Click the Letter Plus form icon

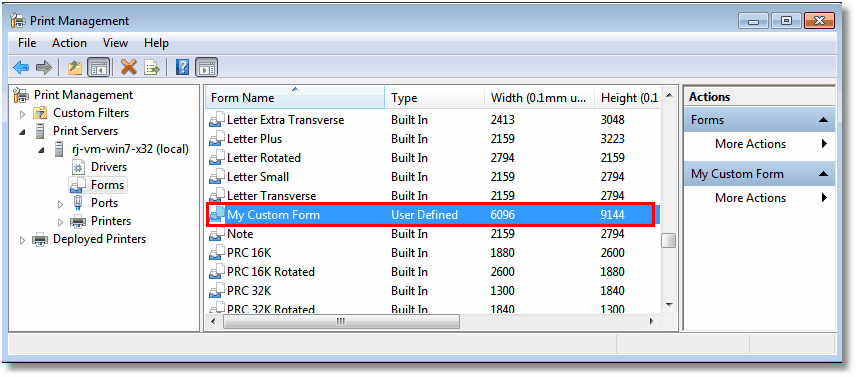point(217,139)
